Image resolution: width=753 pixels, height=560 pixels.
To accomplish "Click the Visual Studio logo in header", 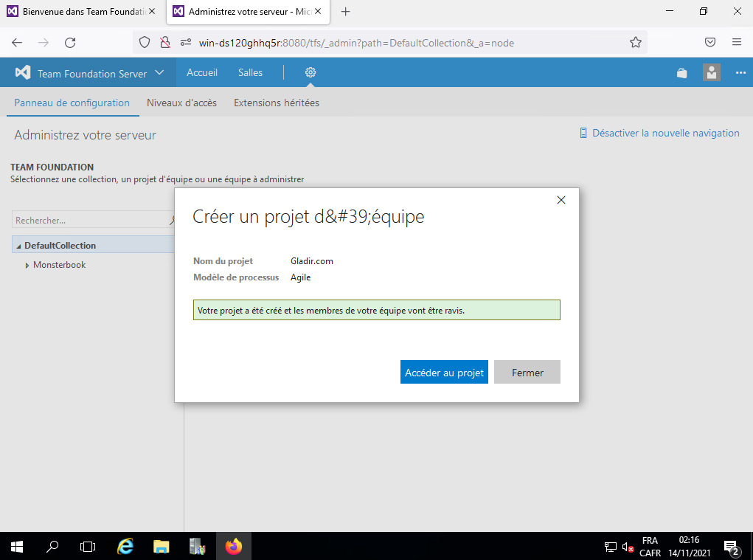I will [x=23, y=72].
